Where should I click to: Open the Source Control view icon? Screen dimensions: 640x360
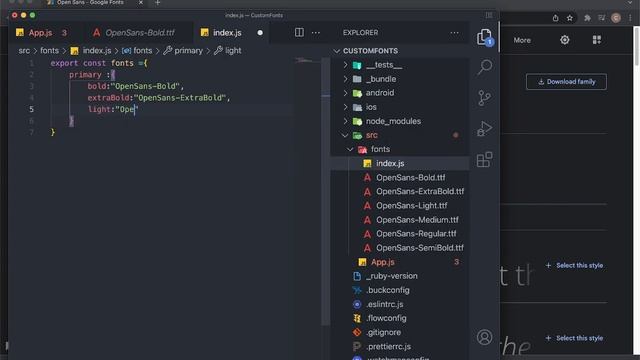(484, 98)
